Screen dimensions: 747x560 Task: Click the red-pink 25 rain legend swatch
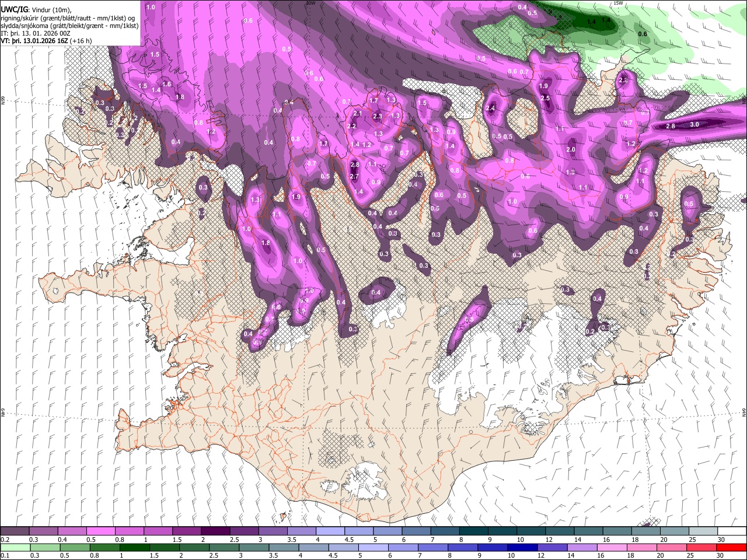[703, 547]
